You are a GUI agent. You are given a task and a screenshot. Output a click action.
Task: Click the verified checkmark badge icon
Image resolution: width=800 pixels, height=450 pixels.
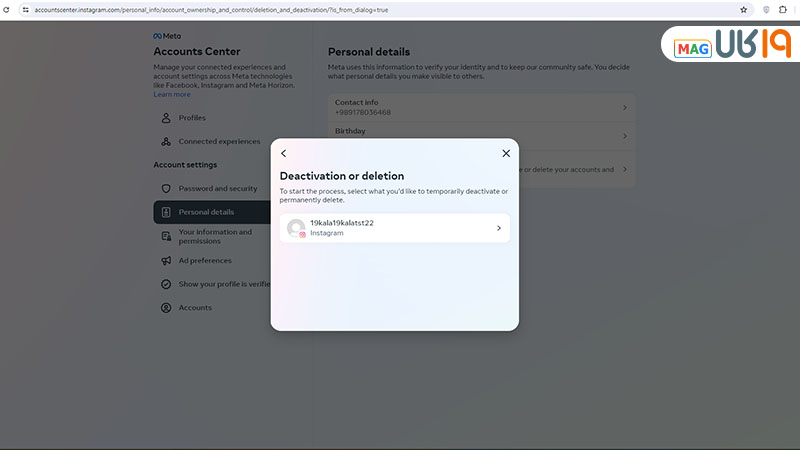click(x=166, y=284)
